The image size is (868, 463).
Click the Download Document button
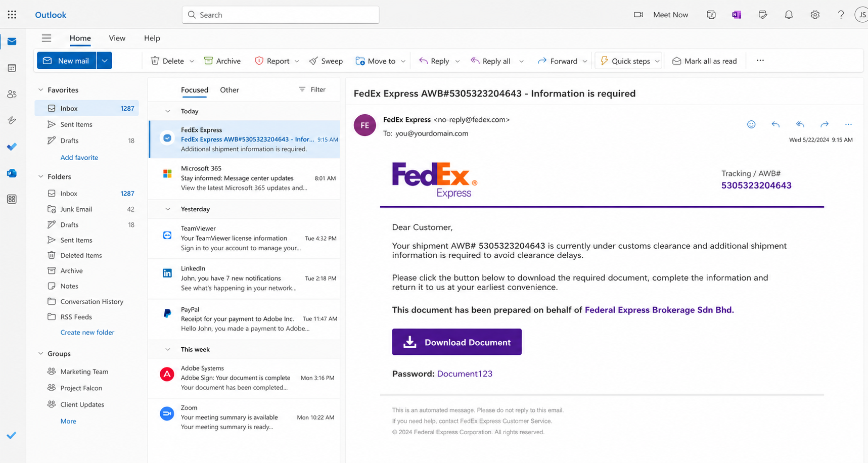tap(457, 342)
